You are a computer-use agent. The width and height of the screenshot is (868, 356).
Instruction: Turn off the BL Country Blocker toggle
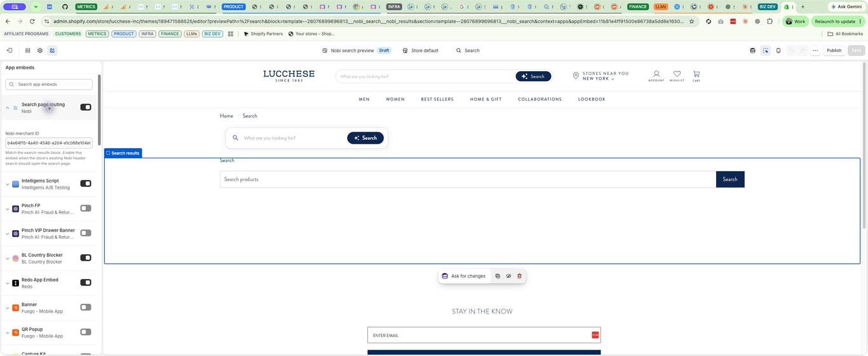point(86,257)
